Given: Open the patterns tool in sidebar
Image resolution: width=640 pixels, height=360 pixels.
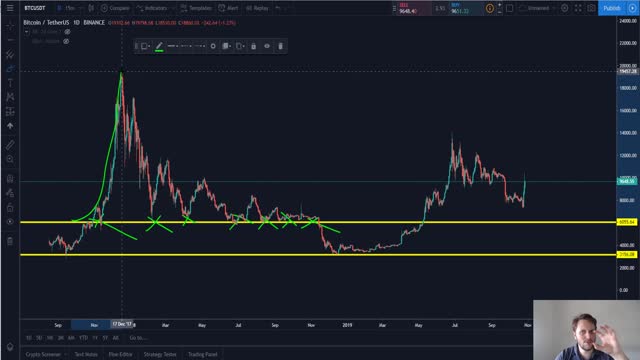Looking at the screenshot, I should 10,97.
